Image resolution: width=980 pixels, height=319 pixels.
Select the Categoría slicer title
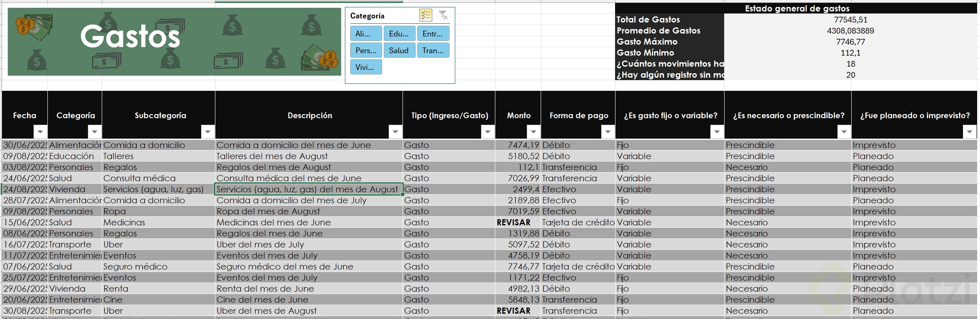click(367, 16)
